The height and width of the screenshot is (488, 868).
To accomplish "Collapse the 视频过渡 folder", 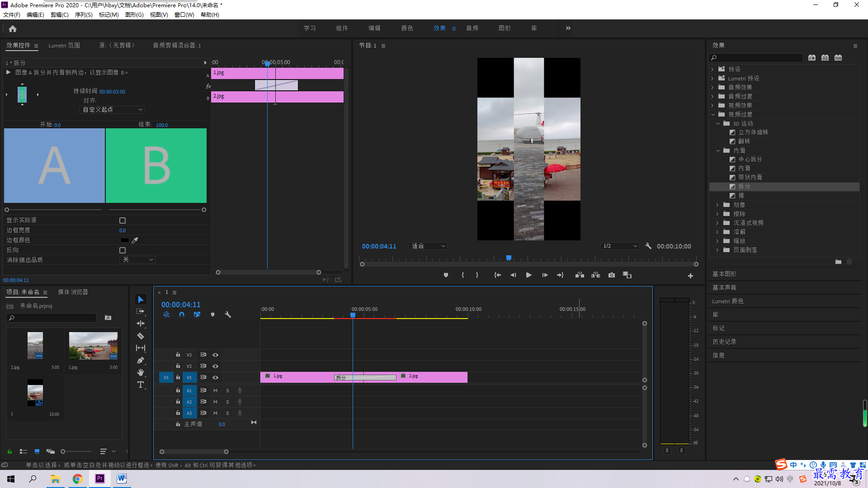I will 713,114.
